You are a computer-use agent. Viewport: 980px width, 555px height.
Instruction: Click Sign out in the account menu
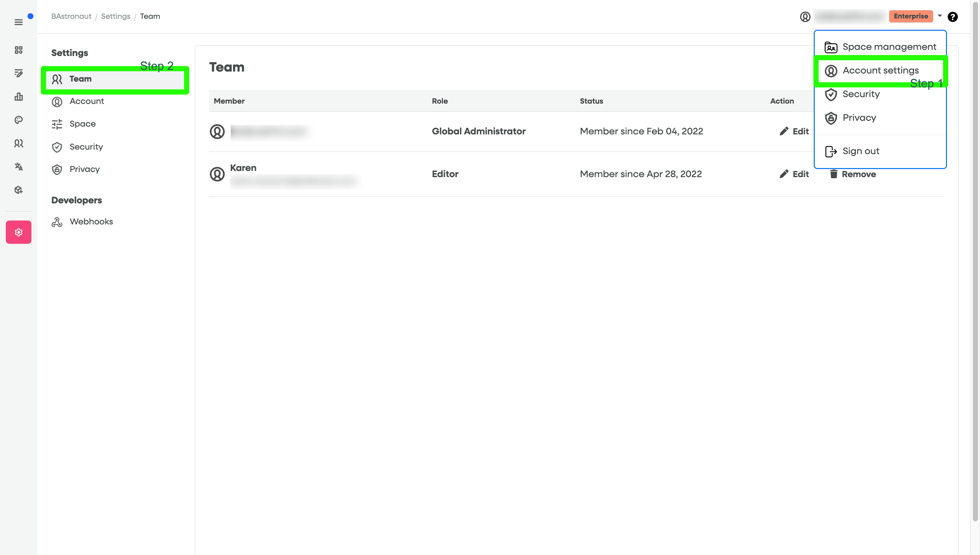861,151
